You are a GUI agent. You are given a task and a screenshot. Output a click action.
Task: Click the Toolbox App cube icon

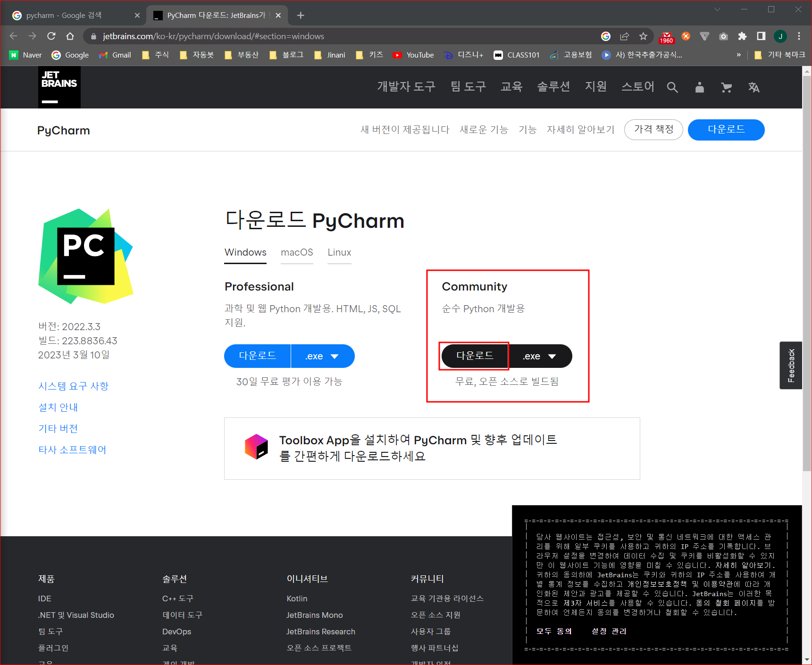coord(256,447)
